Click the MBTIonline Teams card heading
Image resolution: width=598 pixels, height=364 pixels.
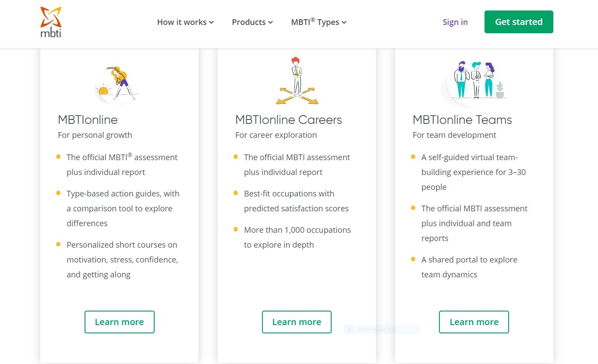[462, 120]
